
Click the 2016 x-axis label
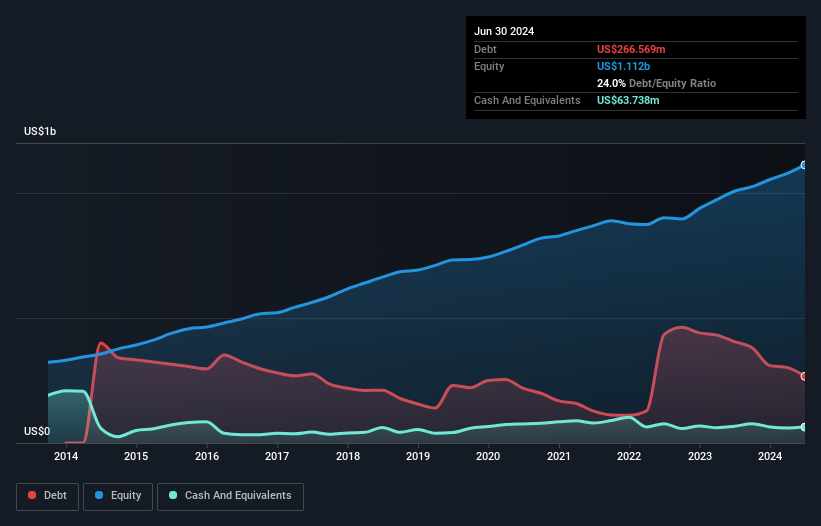(x=207, y=456)
